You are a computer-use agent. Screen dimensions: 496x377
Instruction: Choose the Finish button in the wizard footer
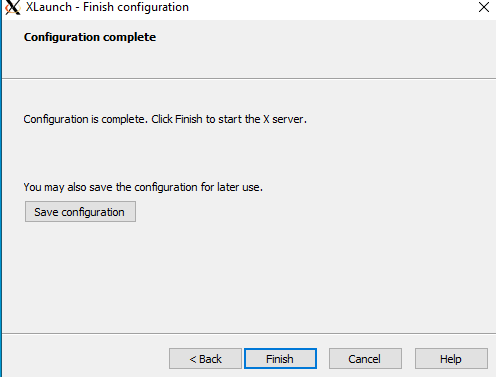280,359
